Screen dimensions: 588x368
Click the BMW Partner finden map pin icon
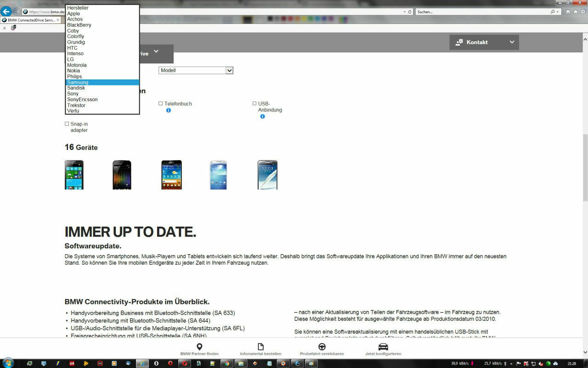200,346
